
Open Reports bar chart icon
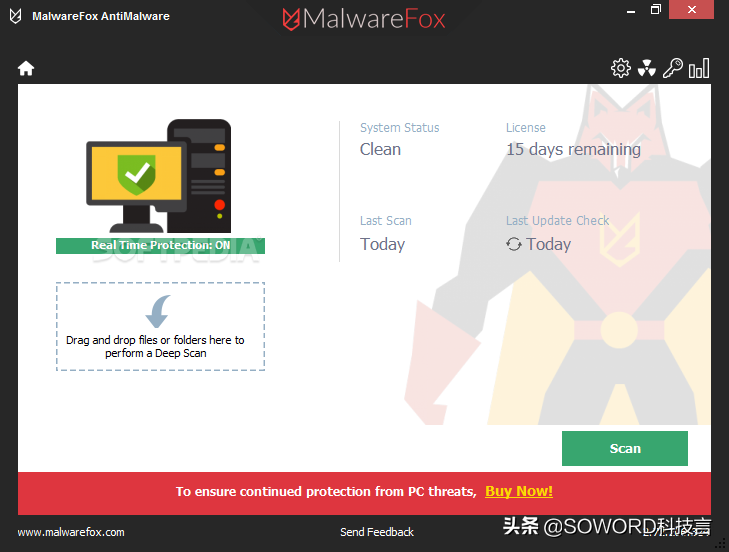point(699,68)
